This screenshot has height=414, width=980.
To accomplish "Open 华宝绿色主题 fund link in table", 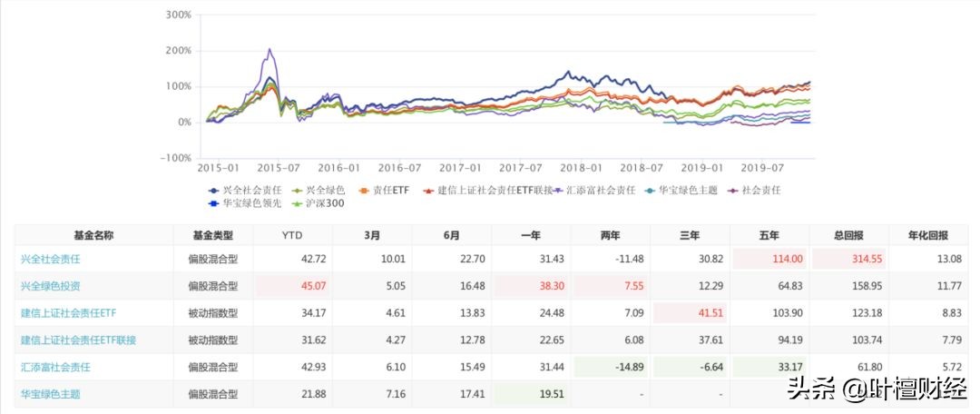I will [x=51, y=394].
